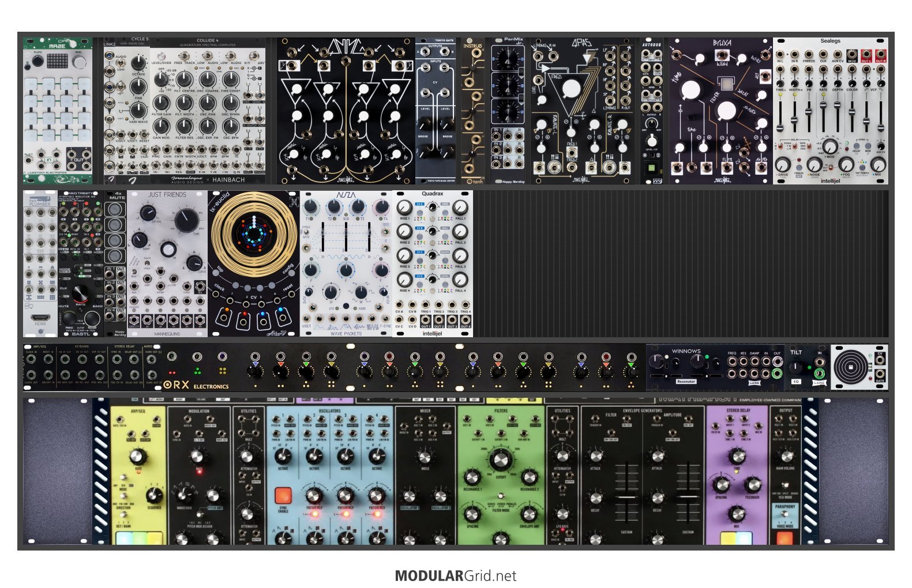Click the large filter knob on Bruxa
Viewport: 912px width, 588px height.
tap(727, 111)
